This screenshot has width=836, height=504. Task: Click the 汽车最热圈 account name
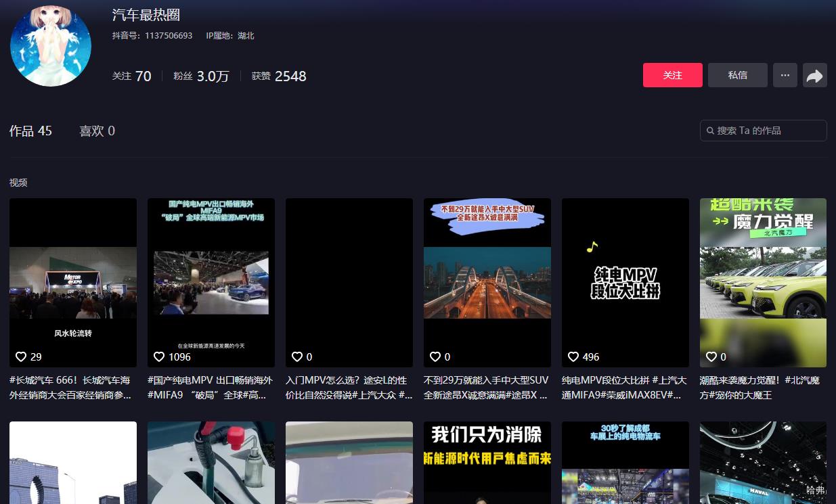click(146, 15)
